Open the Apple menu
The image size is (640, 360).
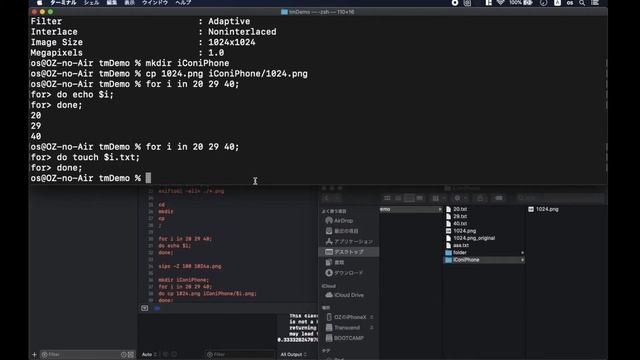pos(39,3)
